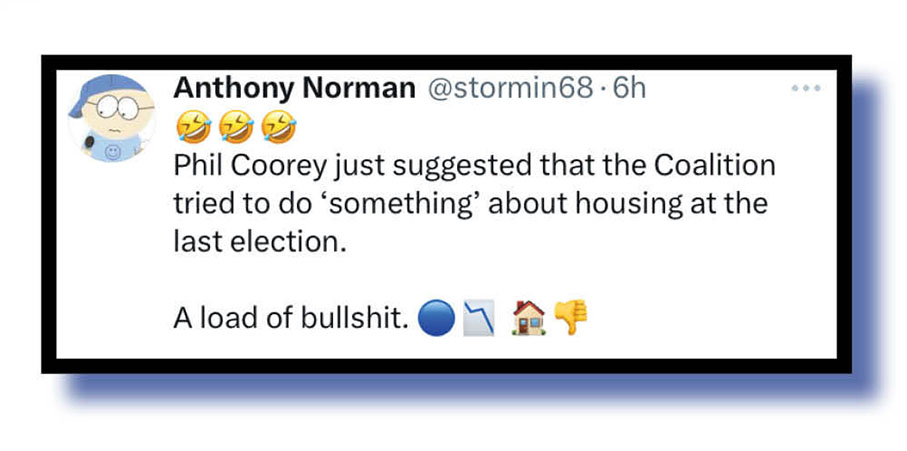
Task: Click the @stormin68 handle
Action: [x=510, y=88]
